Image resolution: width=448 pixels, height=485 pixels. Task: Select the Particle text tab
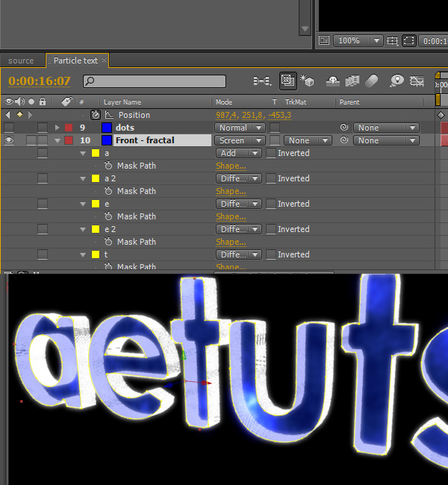click(x=75, y=60)
